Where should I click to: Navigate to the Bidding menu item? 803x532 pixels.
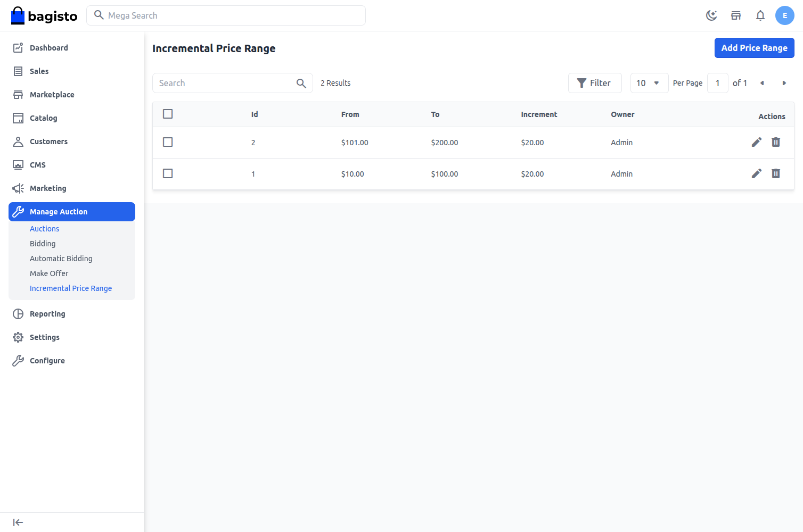point(43,243)
